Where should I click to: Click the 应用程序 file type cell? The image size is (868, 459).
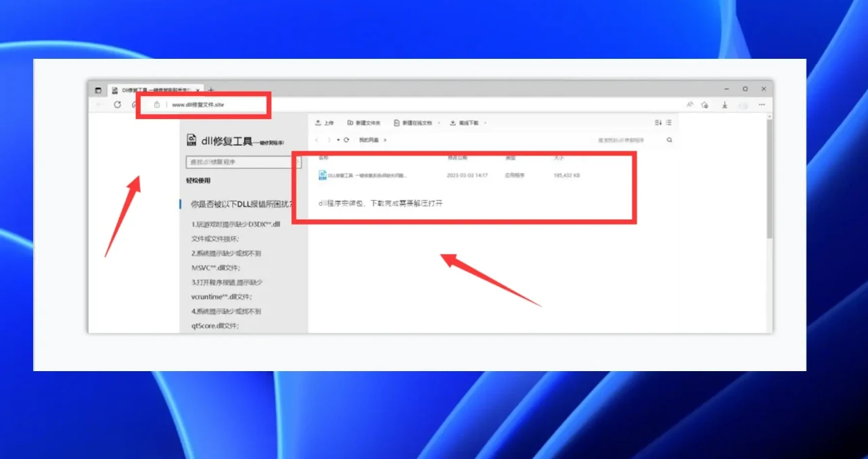[515, 175]
